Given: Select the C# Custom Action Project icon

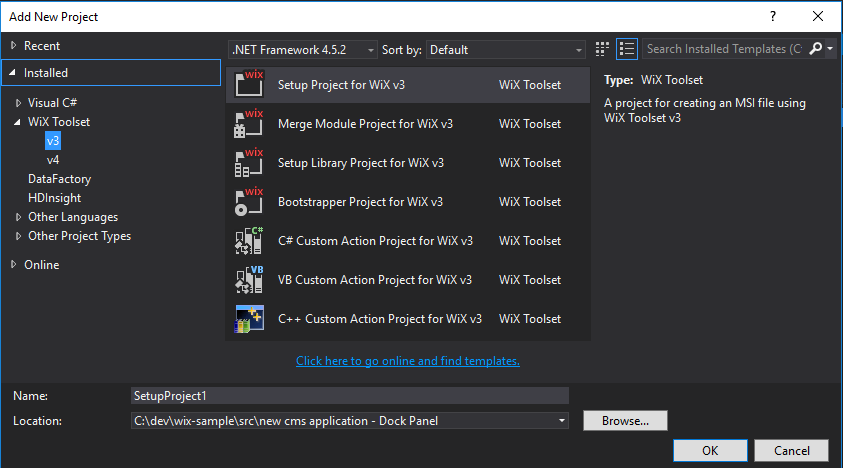Looking at the screenshot, I should coord(248,241).
